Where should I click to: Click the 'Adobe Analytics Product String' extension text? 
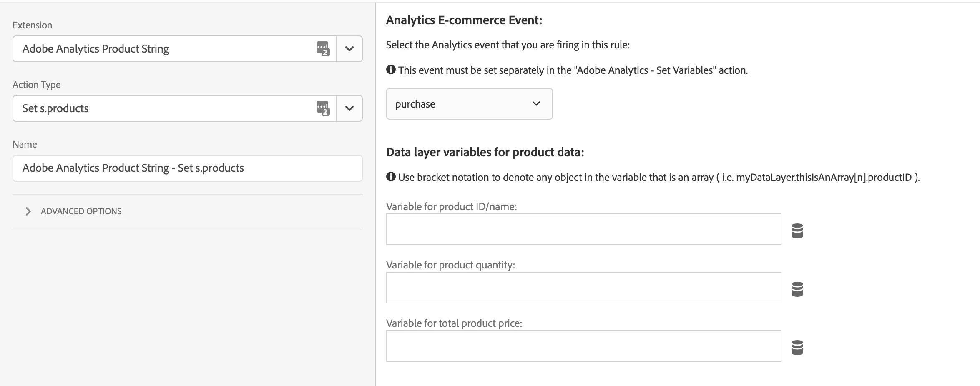tap(96, 49)
